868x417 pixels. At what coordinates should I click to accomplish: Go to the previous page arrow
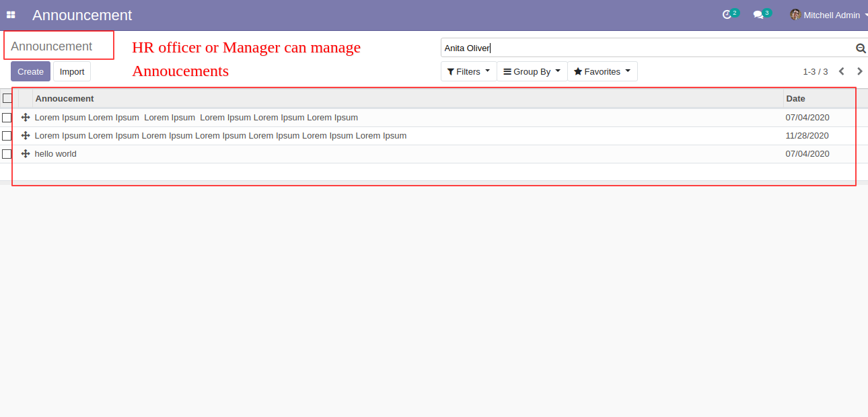[x=841, y=71]
